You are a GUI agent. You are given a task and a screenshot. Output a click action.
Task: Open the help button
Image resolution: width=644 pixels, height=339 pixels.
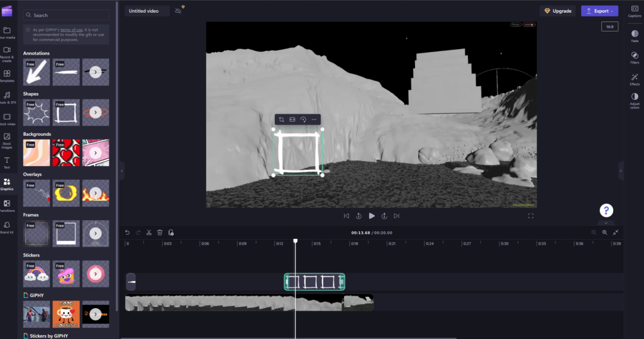[x=606, y=211]
